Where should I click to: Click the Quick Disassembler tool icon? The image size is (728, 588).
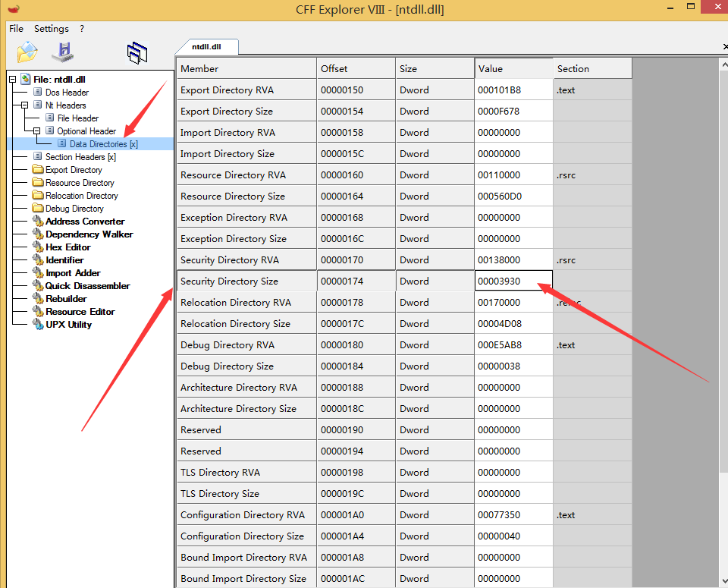[x=38, y=285]
